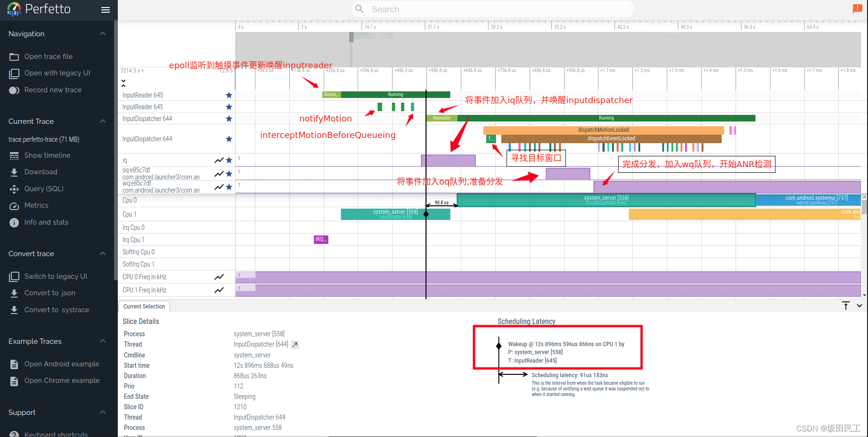Select com.android.systemui slice on Cpu 0

click(x=808, y=200)
